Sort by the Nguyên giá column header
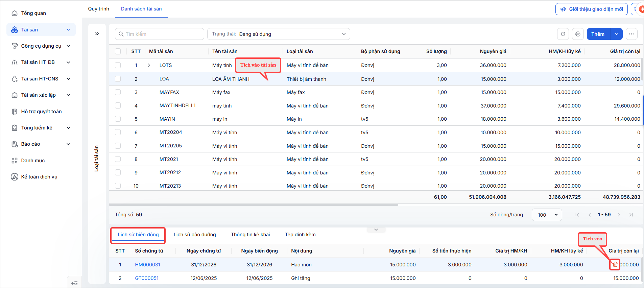644x288 pixels. tap(493, 51)
